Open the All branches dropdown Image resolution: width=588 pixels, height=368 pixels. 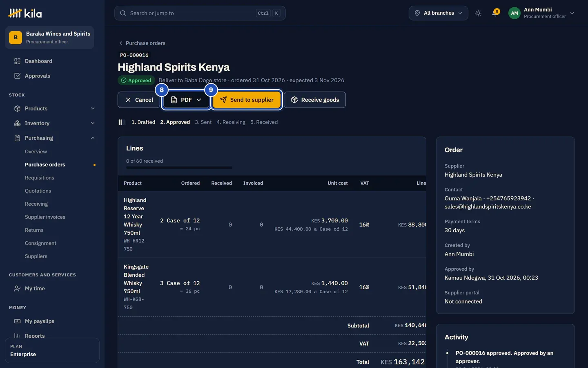pyautogui.click(x=438, y=13)
